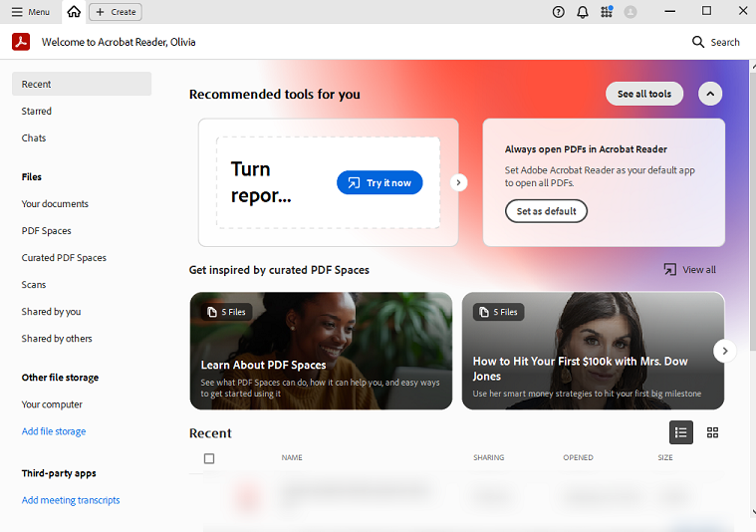Show next recommended tool with the arrow
The width and height of the screenshot is (756, 532).
pos(458,182)
